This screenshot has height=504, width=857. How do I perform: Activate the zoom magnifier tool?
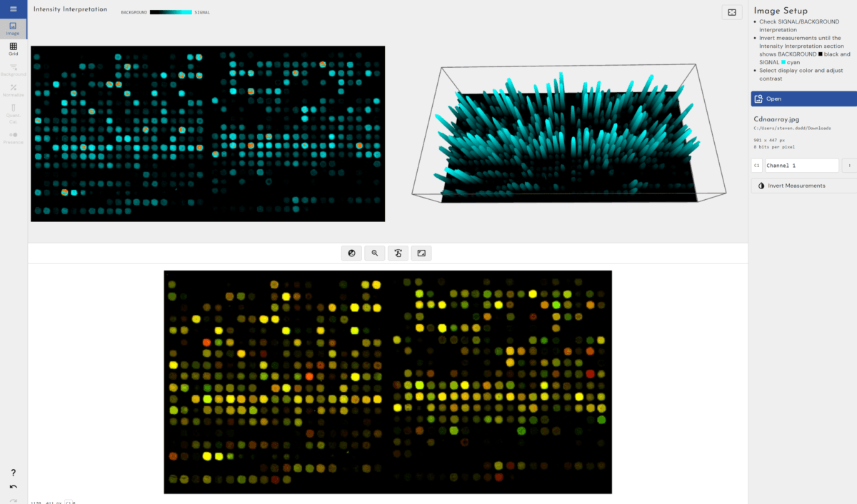tap(374, 253)
